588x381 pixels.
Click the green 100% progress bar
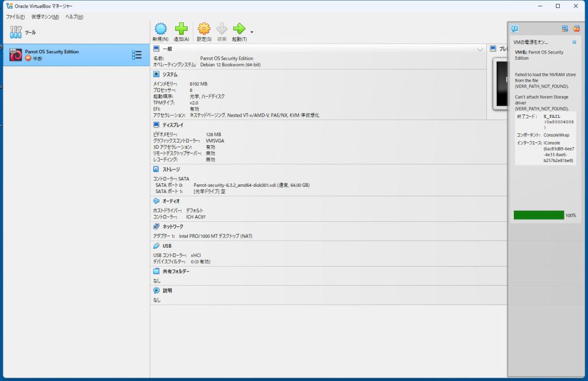[539, 215]
